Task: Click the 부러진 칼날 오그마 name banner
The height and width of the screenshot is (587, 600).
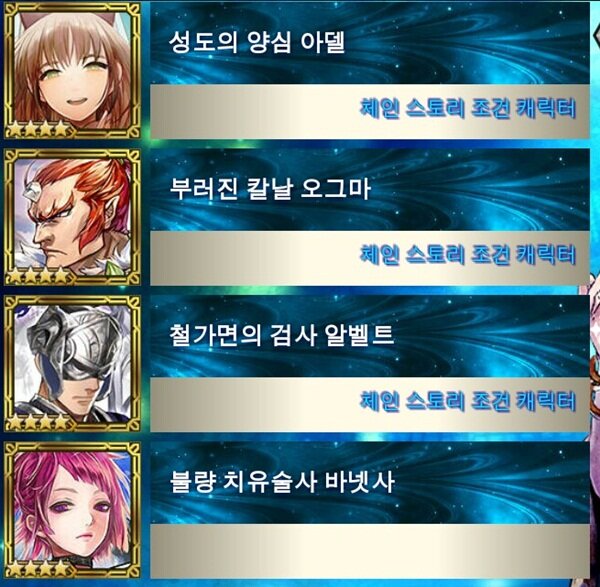Action: click(x=370, y=189)
